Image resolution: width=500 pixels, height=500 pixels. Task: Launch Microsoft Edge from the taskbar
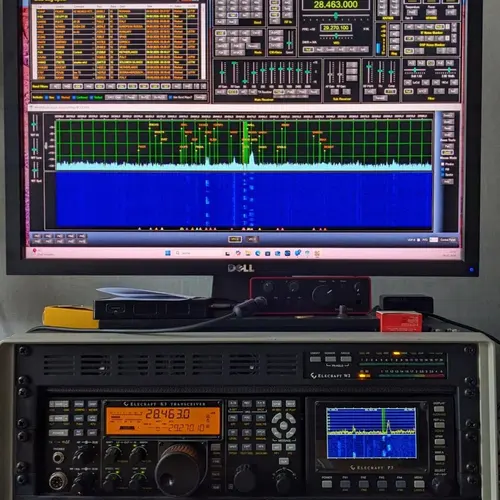pos(258,253)
